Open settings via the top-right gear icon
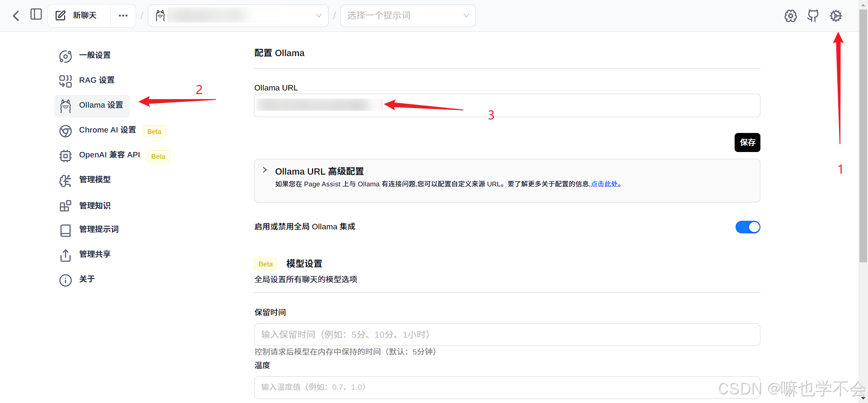This screenshot has width=868, height=403. click(x=836, y=16)
